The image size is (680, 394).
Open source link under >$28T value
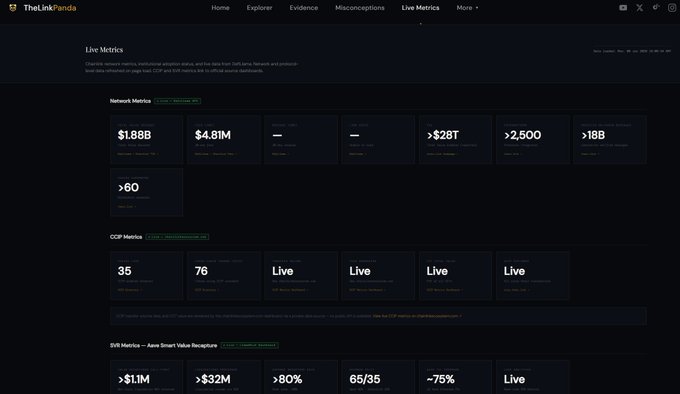442,154
